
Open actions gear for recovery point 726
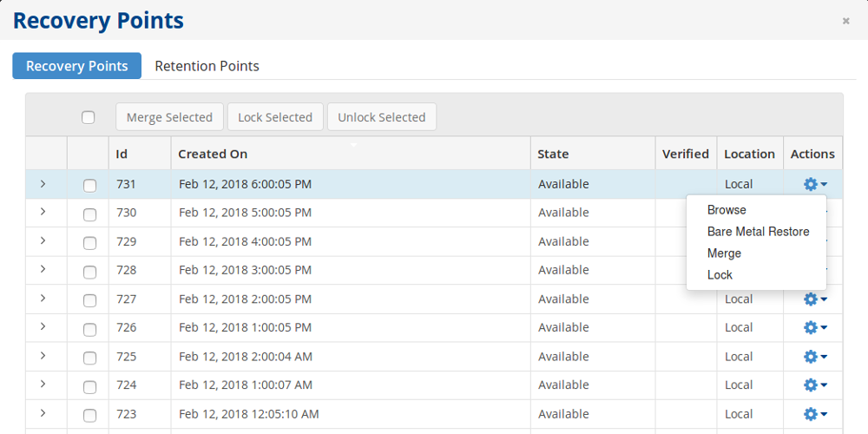click(814, 327)
